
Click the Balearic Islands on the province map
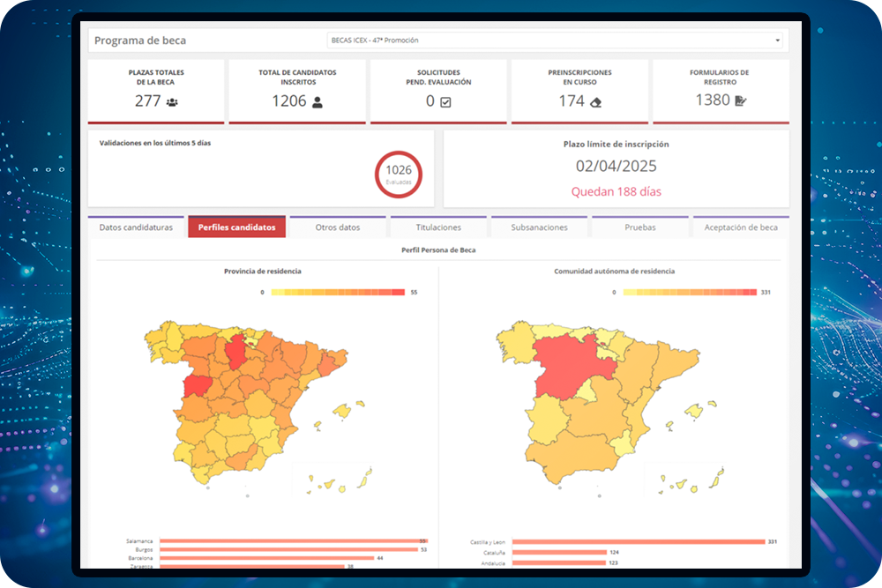coord(342,412)
